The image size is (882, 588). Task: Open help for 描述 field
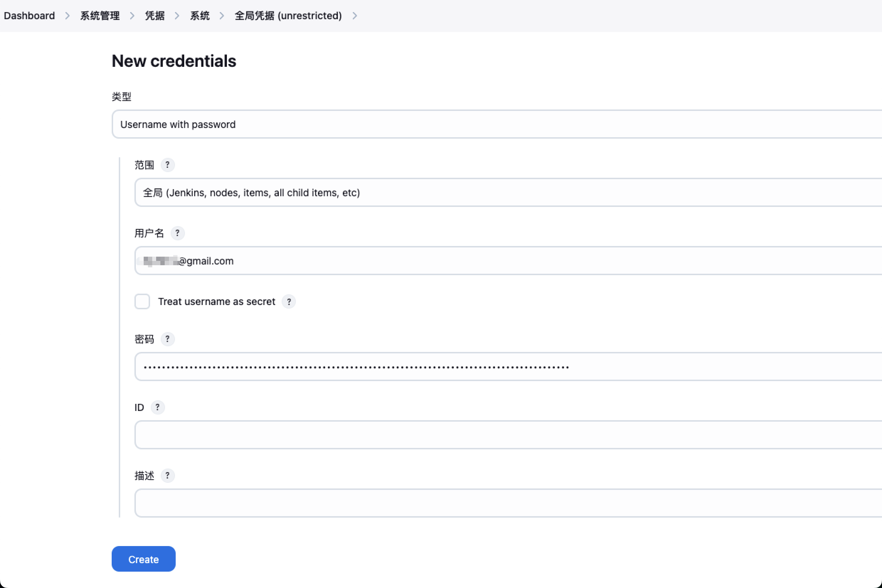point(167,476)
